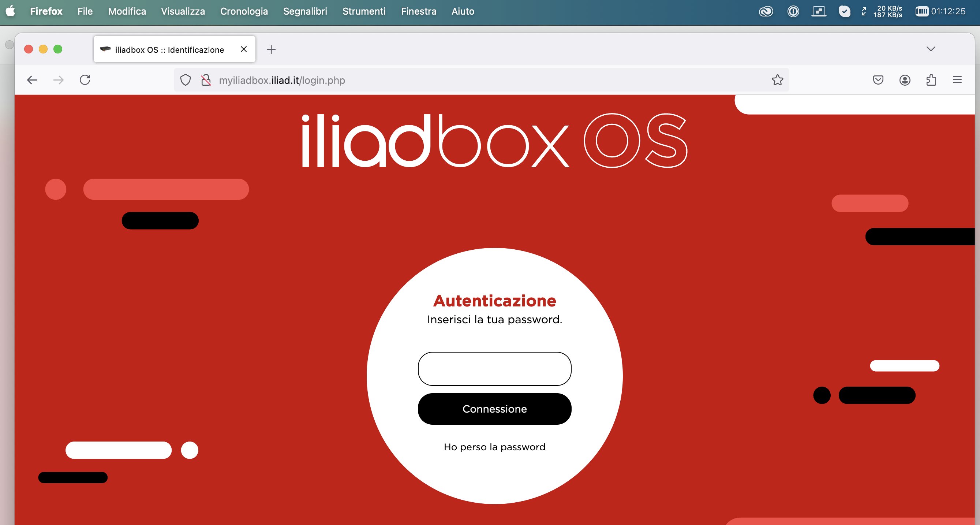Open the Firefox hamburger menu

pos(957,80)
